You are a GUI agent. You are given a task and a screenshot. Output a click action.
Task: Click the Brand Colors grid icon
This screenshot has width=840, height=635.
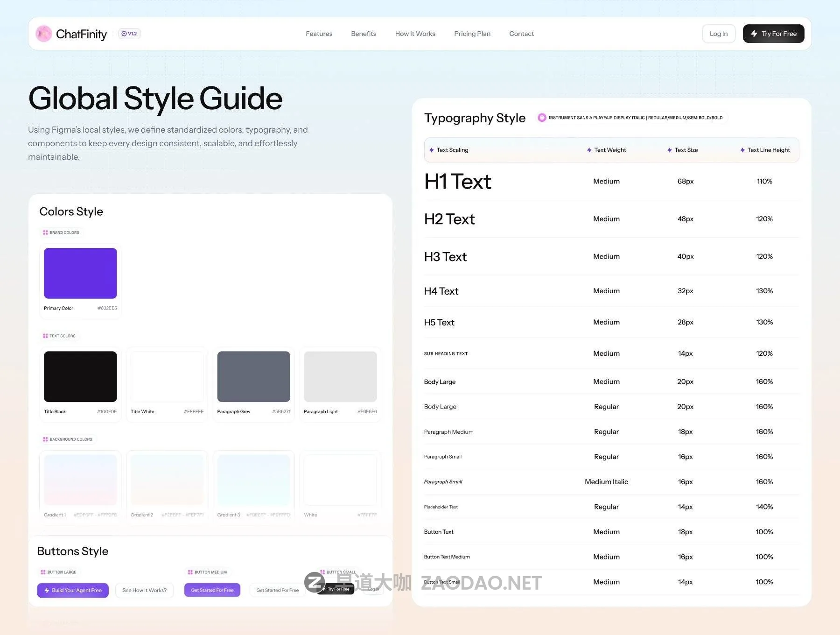tap(45, 233)
